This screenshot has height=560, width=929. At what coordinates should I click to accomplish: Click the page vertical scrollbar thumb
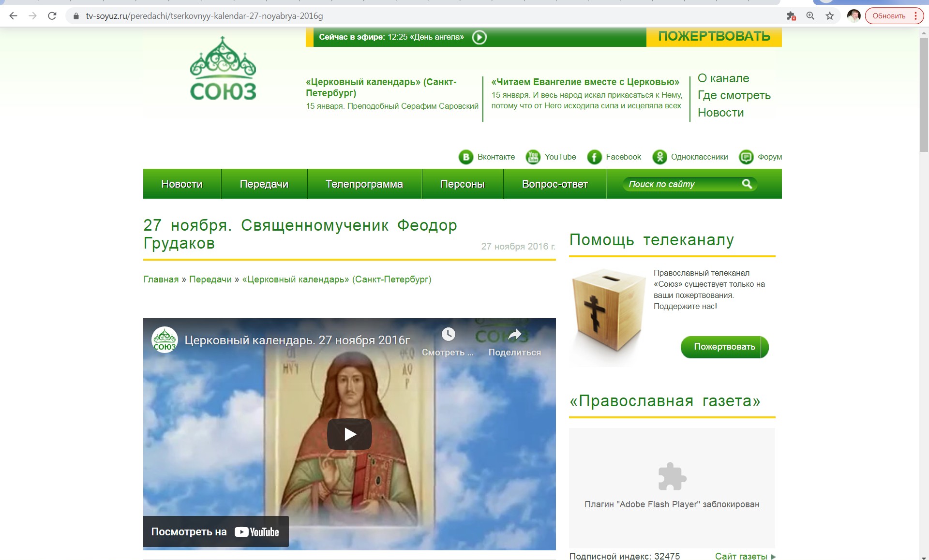[x=924, y=94]
